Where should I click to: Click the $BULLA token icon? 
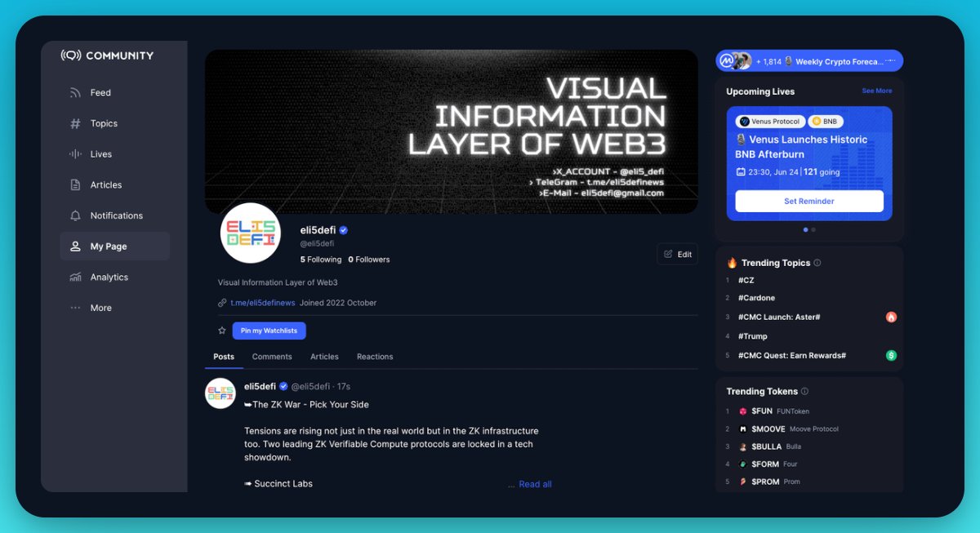coord(743,447)
